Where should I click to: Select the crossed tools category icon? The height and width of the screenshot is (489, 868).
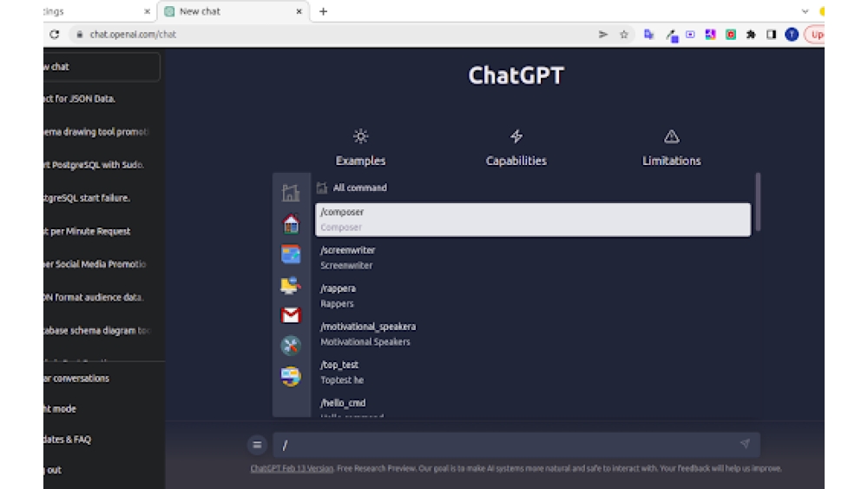click(291, 346)
